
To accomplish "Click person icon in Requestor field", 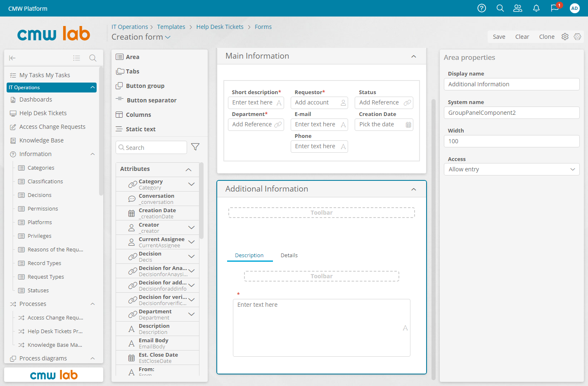I will pyautogui.click(x=343, y=103).
